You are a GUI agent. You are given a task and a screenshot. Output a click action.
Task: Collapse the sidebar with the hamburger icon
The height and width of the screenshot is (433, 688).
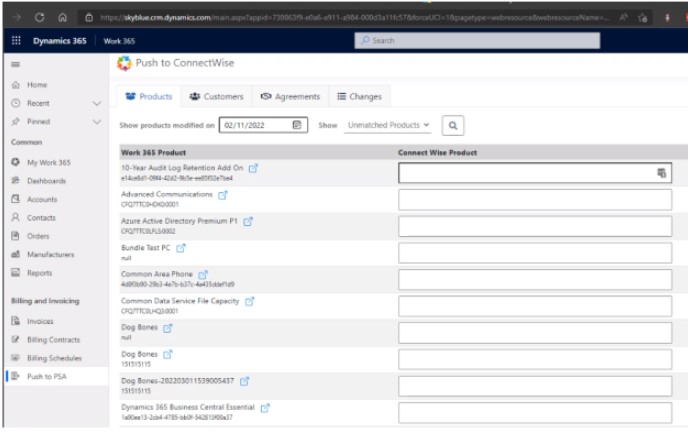click(15, 64)
